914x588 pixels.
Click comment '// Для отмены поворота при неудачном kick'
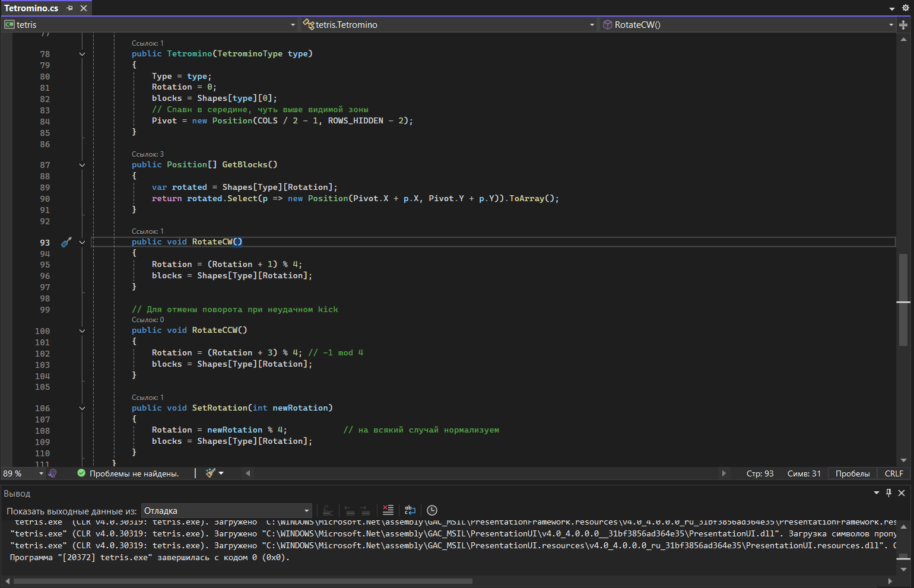pyautogui.click(x=235, y=310)
